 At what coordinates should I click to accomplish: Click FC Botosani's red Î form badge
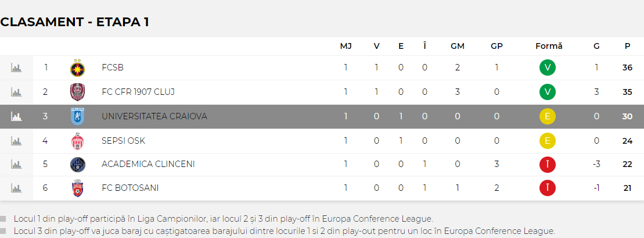point(547,188)
